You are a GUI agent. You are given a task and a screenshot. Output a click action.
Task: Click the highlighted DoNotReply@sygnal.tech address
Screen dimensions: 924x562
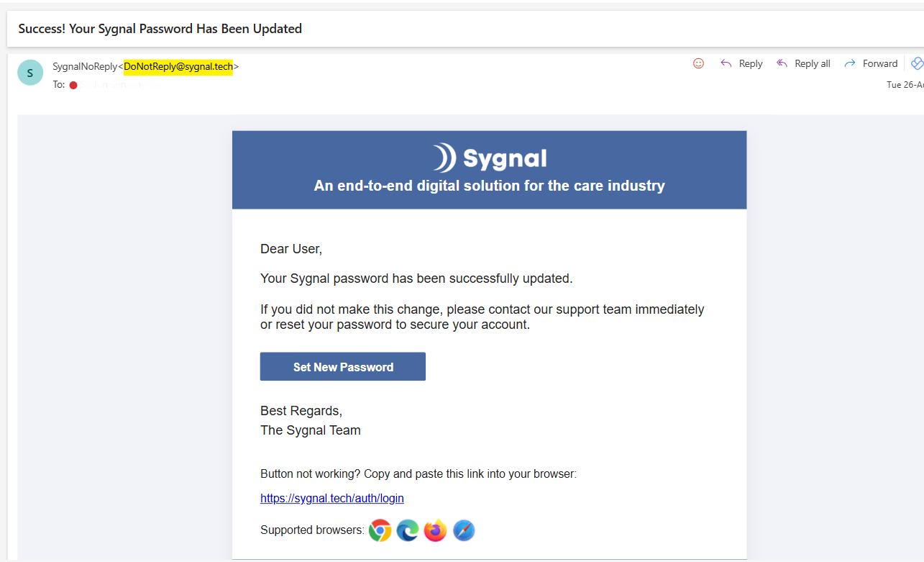tap(178, 66)
